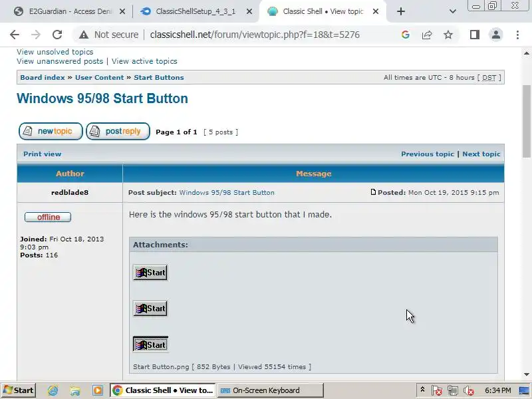The height and width of the screenshot is (399, 532).
Task: Open the Chrome profile avatar
Action: [495, 35]
